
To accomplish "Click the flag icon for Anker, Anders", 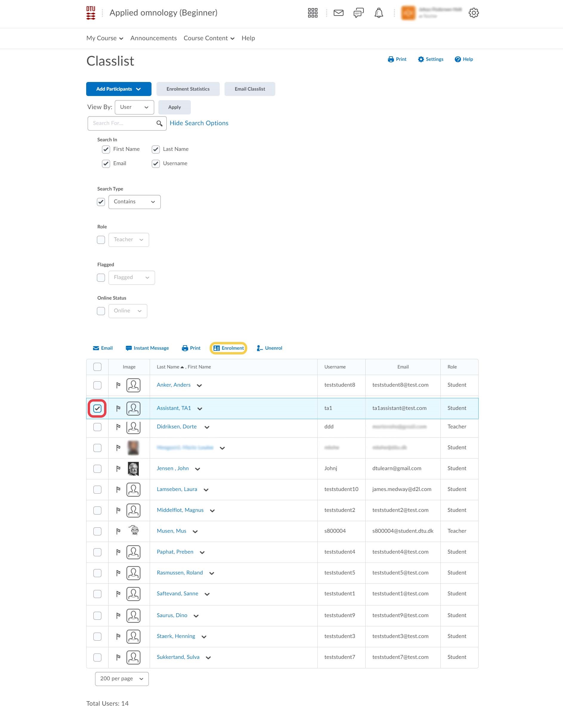I will pyautogui.click(x=118, y=385).
